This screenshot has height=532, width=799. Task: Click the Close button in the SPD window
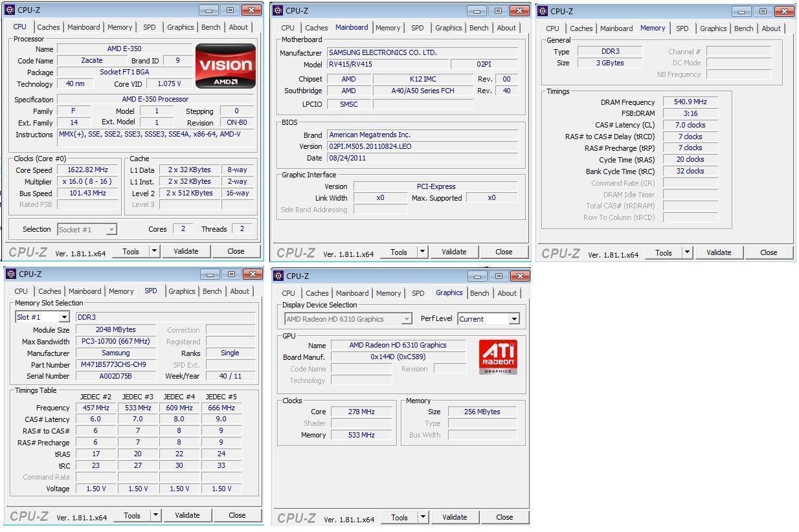point(237,515)
